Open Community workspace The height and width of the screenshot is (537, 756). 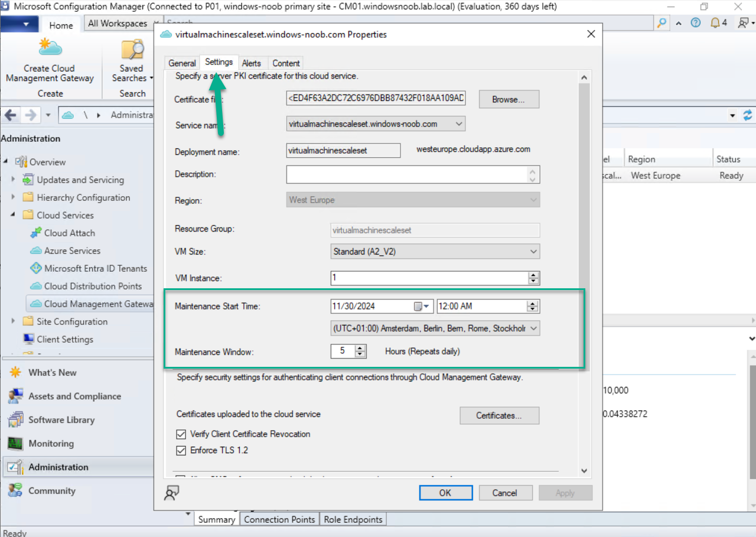52,491
